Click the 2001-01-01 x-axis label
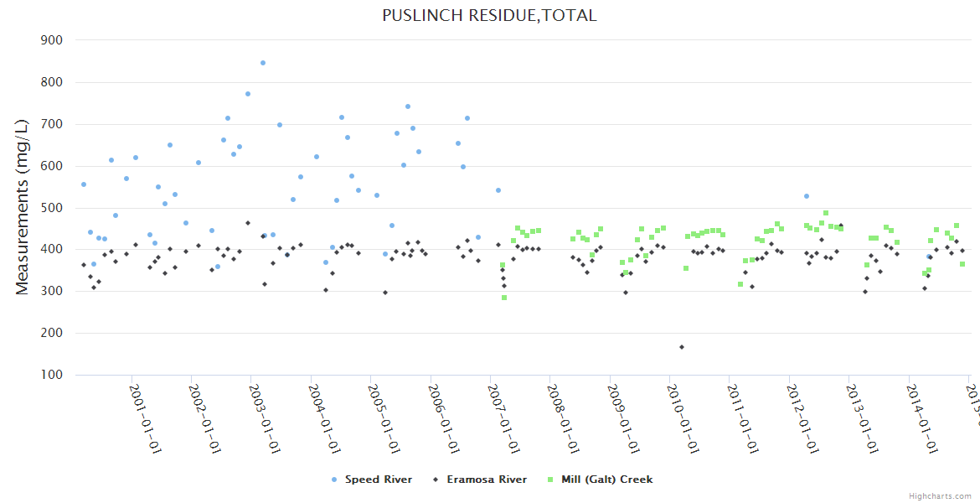Image resolution: width=980 pixels, height=503 pixels. [x=145, y=418]
